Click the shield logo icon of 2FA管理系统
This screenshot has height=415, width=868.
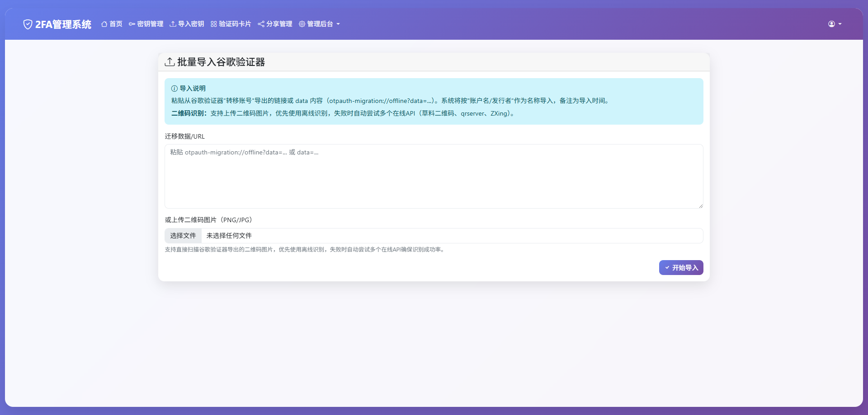(x=28, y=24)
